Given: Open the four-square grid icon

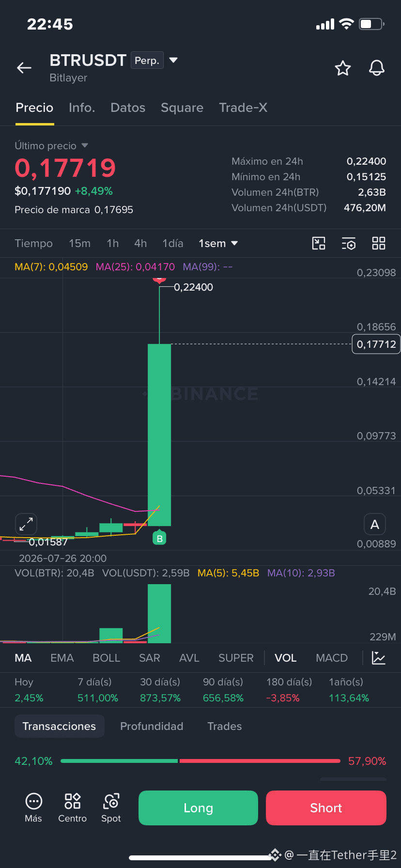Looking at the screenshot, I should [379, 243].
